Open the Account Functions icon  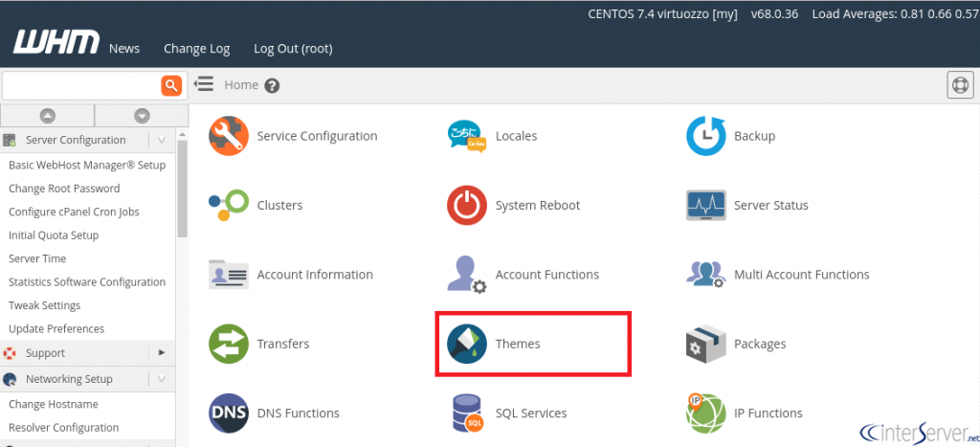tap(467, 275)
